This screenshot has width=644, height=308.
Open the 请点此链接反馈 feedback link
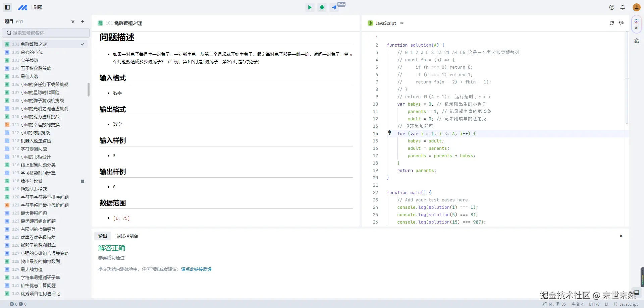click(196, 269)
